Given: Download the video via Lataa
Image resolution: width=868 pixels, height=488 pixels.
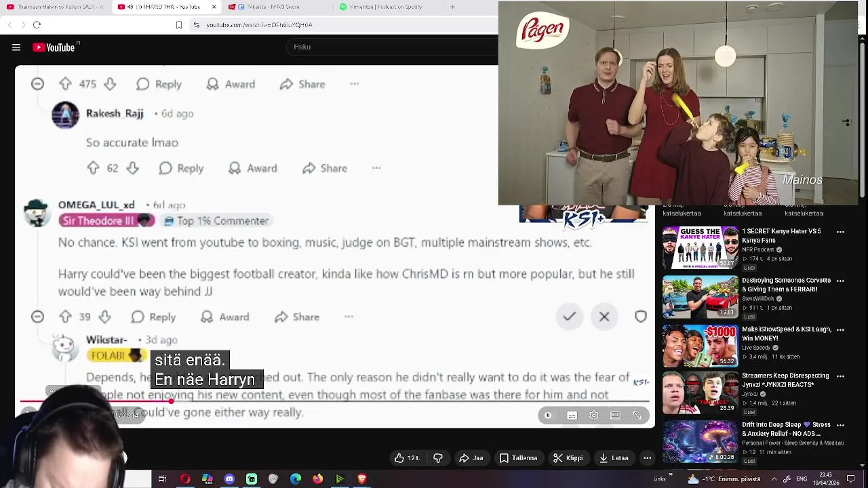Looking at the screenshot, I should (614, 458).
